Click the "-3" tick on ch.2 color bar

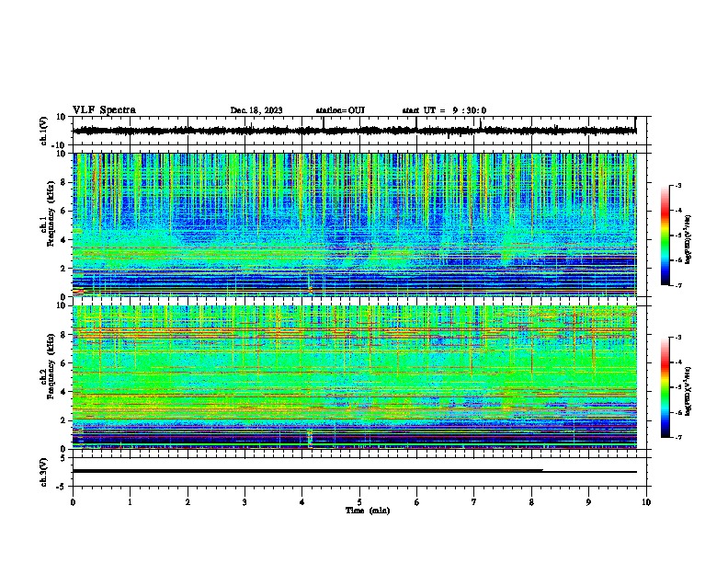click(678, 338)
